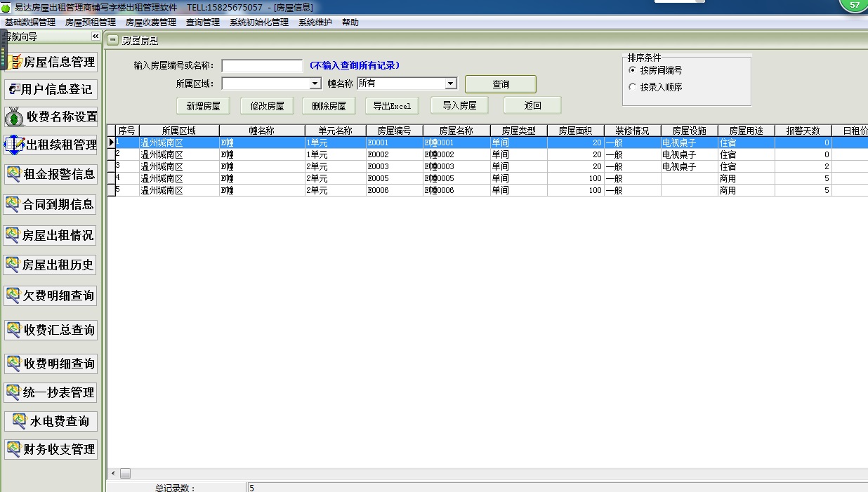
Task: Open the 系统维护 menu
Action: [315, 22]
